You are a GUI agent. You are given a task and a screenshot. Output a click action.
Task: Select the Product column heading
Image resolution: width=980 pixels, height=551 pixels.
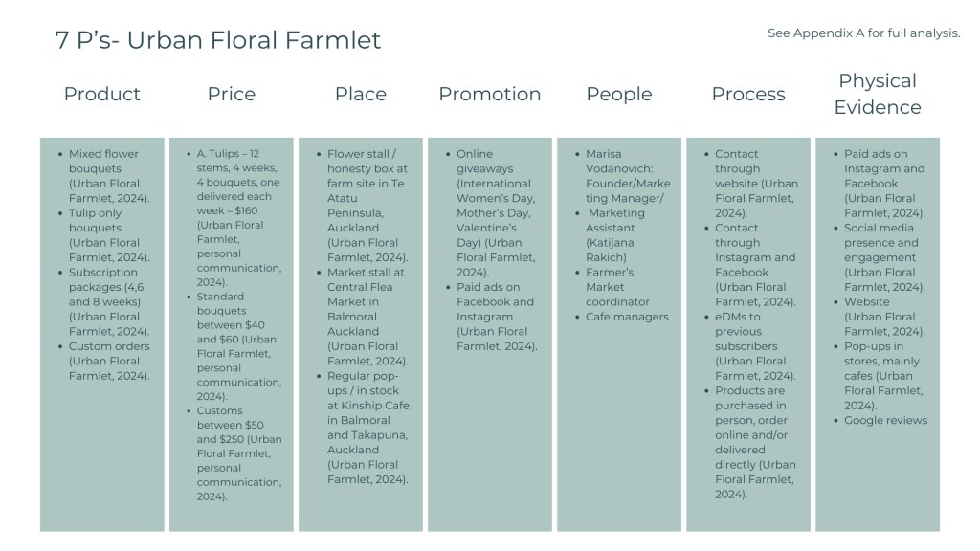(x=101, y=94)
